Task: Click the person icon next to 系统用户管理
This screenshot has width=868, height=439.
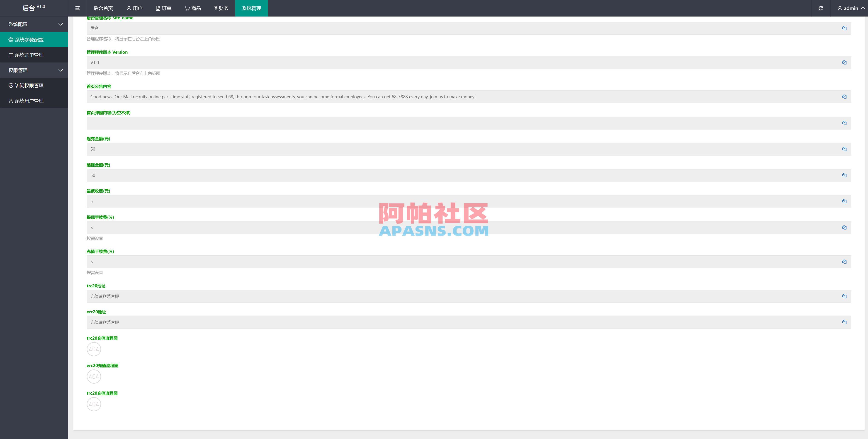Action: click(x=10, y=101)
